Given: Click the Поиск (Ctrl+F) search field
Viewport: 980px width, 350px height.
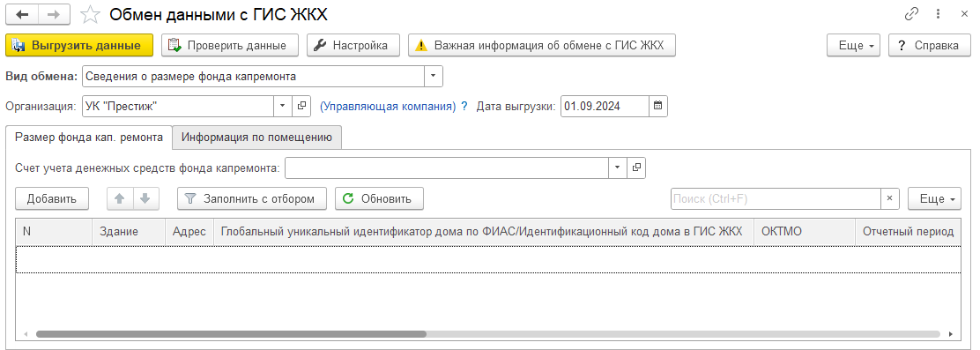Looking at the screenshot, I should click(x=775, y=198).
